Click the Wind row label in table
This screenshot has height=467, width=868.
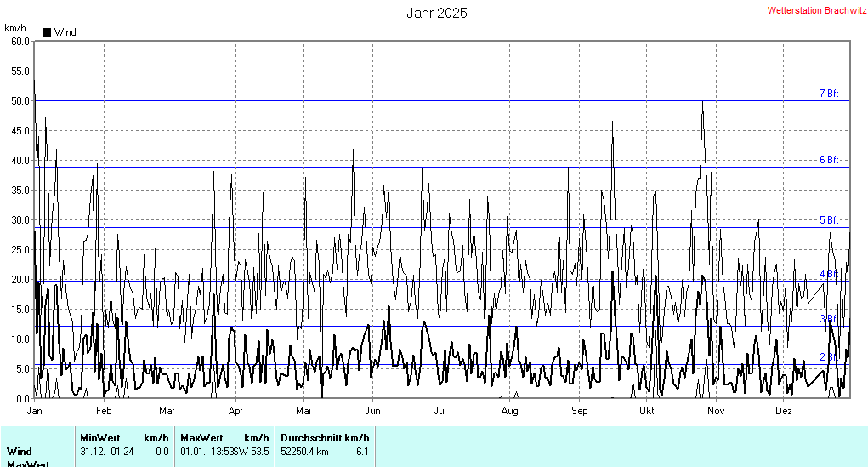pos(20,452)
